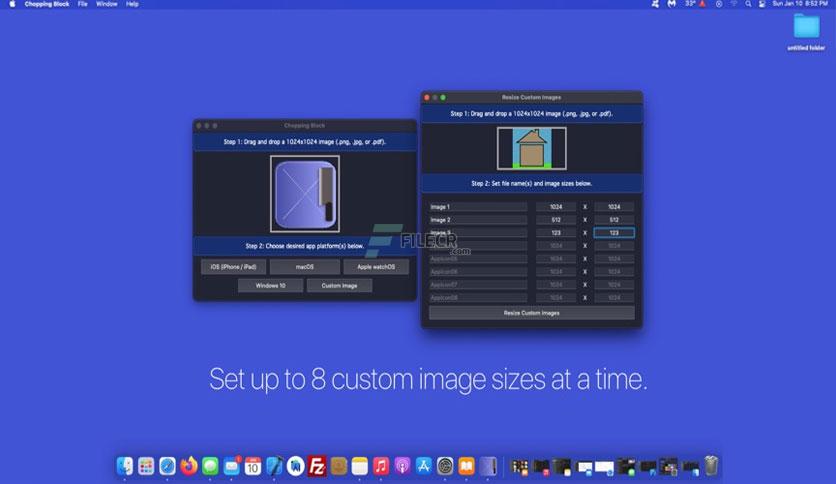The height and width of the screenshot is (484, 836).
Task: Open Mail app with unread badge
Action: (x=231, y=466)
